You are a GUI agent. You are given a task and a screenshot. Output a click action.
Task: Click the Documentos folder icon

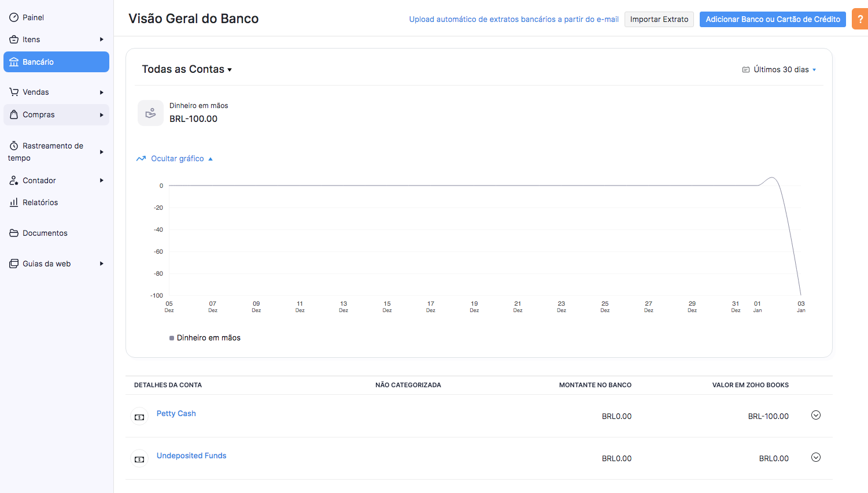[14, 233]
